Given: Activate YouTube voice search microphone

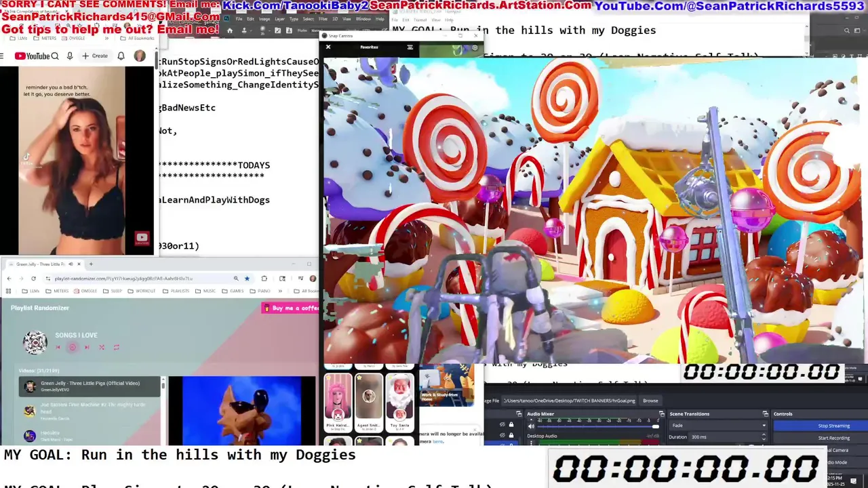Looking at the screenshot, I should 71,56.
